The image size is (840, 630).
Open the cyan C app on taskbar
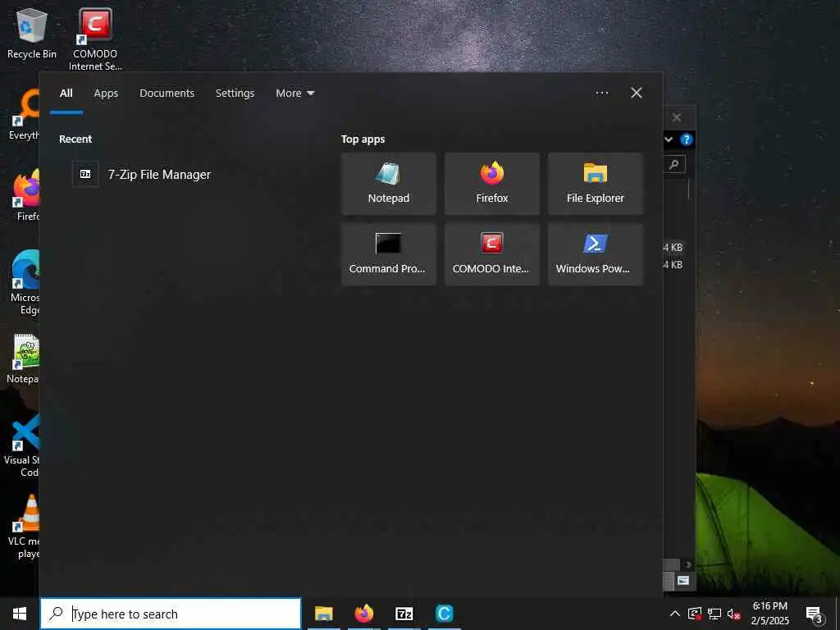(444, 614)
